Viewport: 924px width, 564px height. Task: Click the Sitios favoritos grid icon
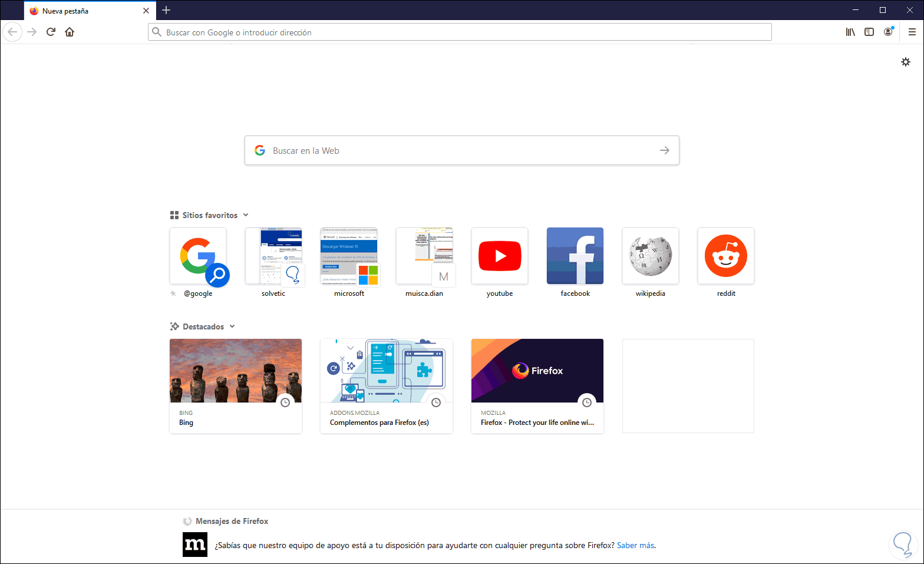(174, 215)
